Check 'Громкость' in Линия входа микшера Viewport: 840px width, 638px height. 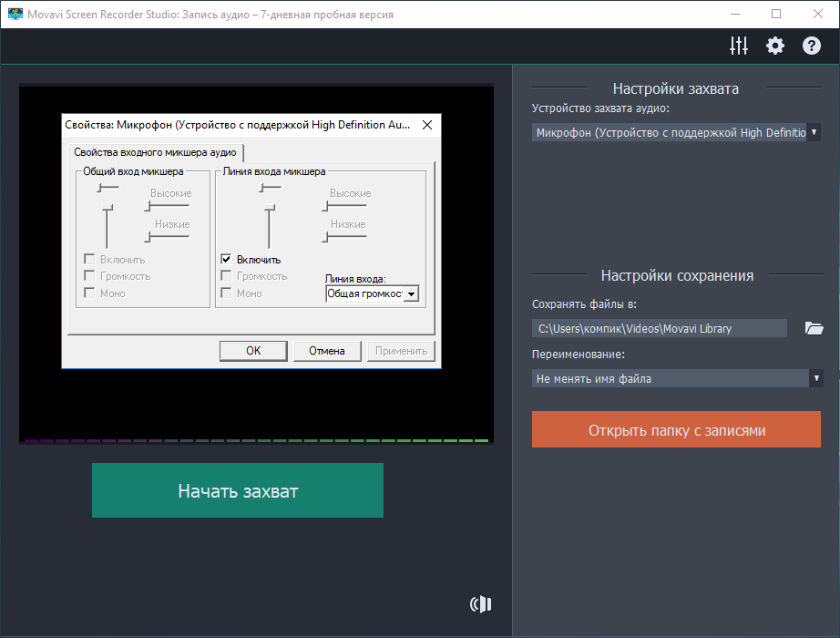tap(226, 276)
